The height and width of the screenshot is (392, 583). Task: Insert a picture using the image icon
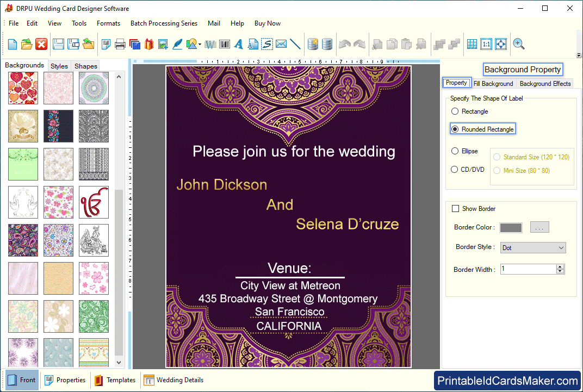[x=163, y=44]
